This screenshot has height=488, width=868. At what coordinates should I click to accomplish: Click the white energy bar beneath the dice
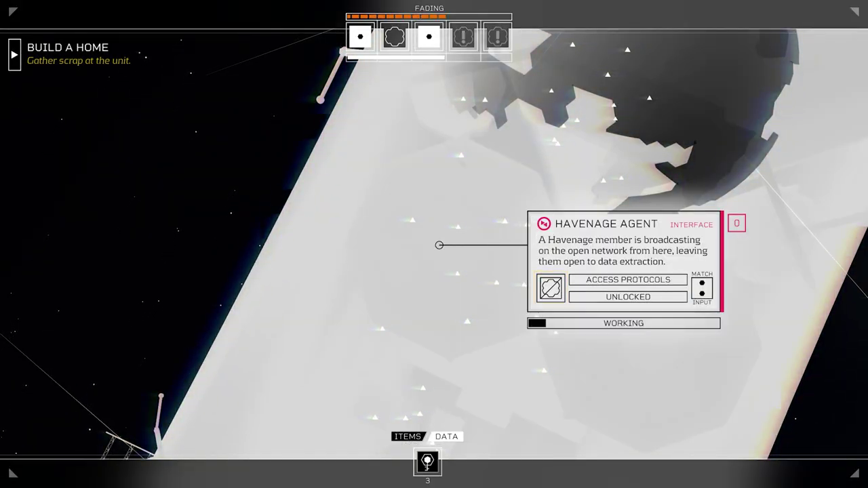396,58
